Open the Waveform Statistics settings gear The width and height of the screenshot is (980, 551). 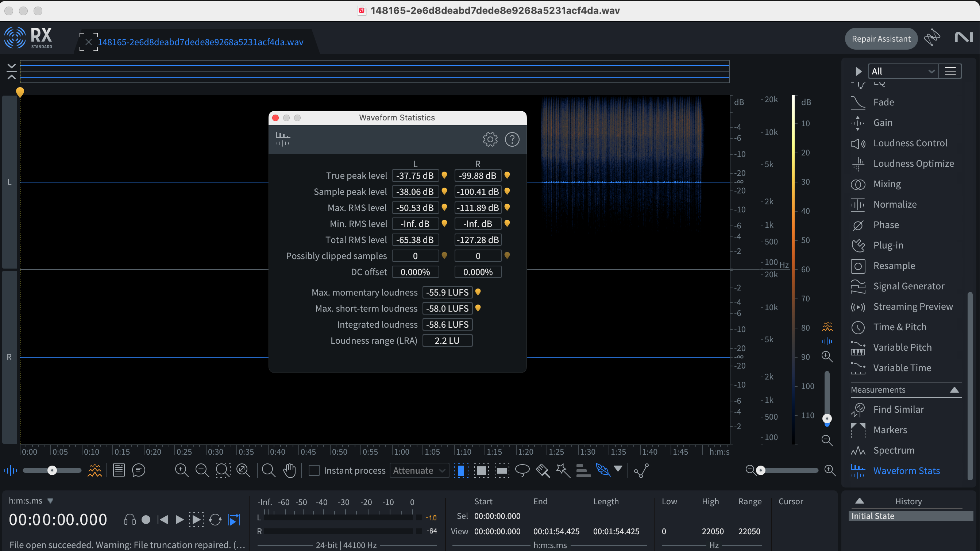[x=490, y=139]
